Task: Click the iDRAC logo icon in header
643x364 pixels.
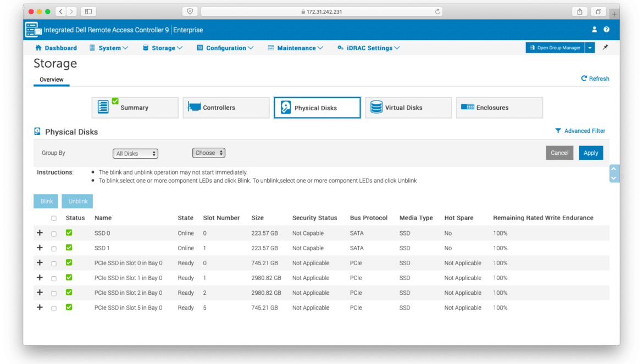Action: (33, 30)
